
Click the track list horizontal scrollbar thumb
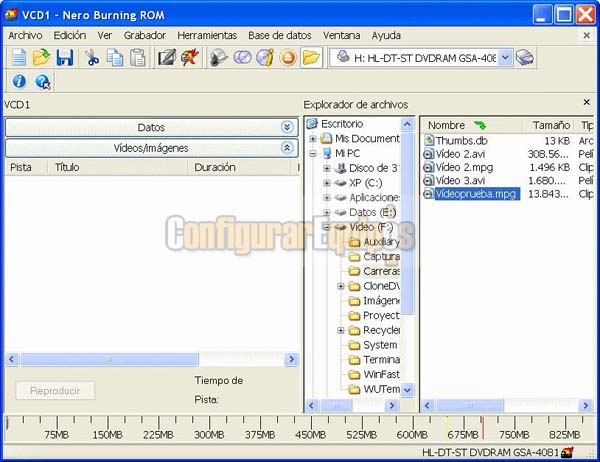[109, 359]
